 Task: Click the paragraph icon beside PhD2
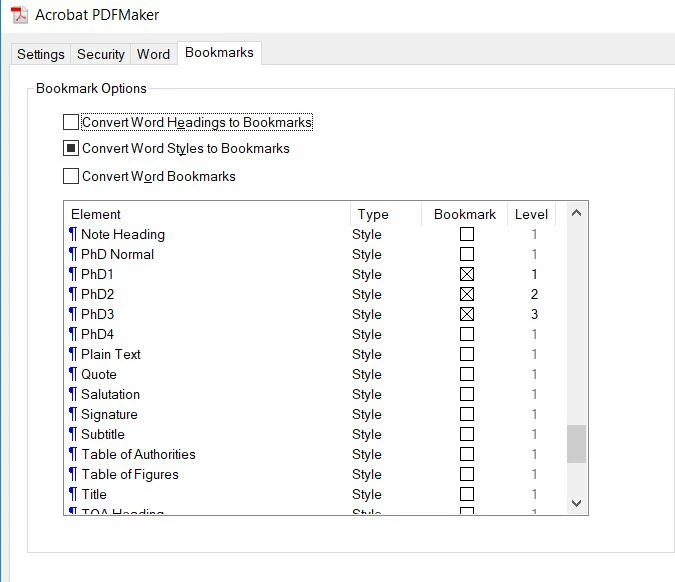point(73,294)
